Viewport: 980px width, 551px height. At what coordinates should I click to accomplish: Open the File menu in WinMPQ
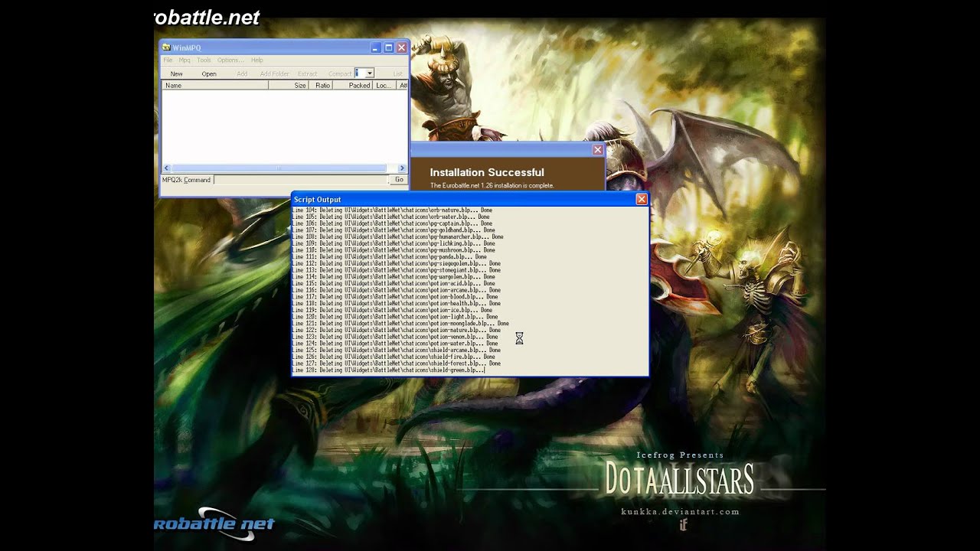(x=168, y=60)
